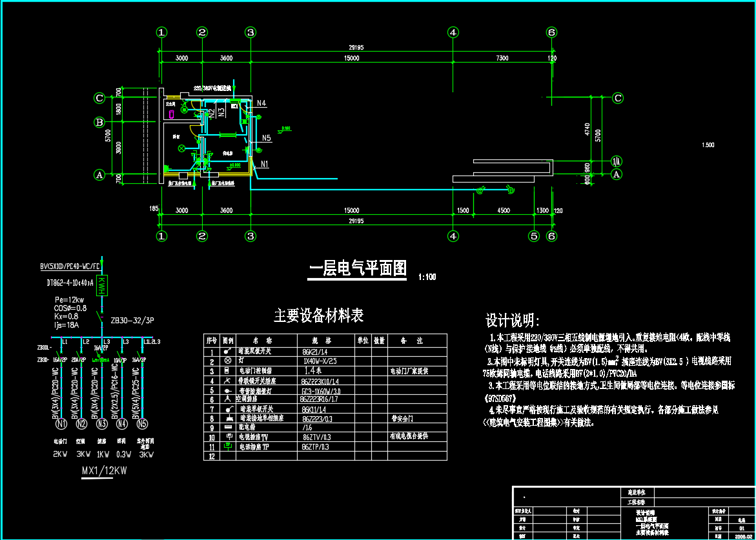
Task: Select the spec cell 1X40W-X/2.5
Action: [320, 361]
